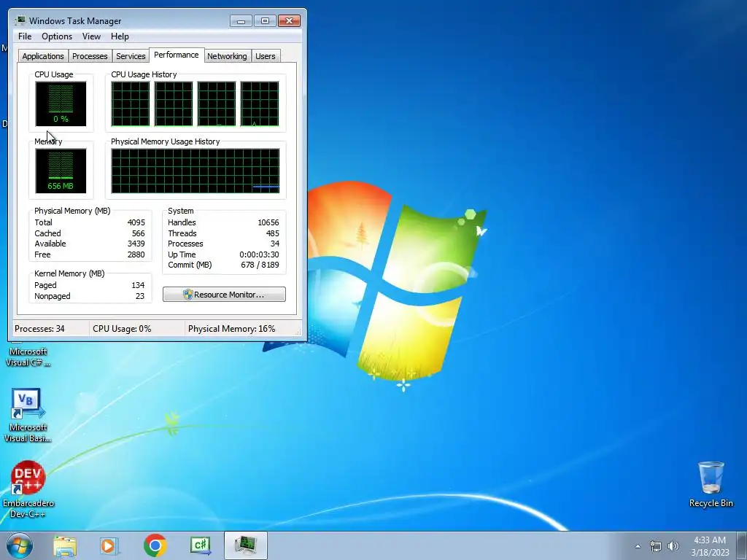Click the Physical Memory Usage History graph
The image size is (747, 560).
(196, 171)
